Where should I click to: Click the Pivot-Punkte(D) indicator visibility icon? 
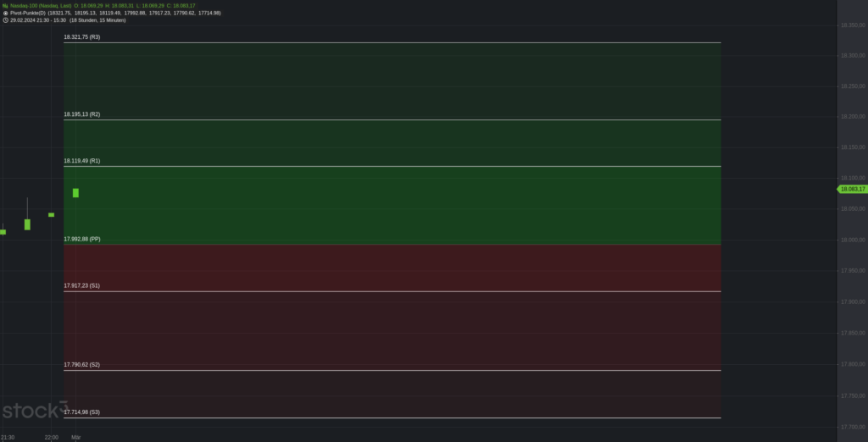6,13
